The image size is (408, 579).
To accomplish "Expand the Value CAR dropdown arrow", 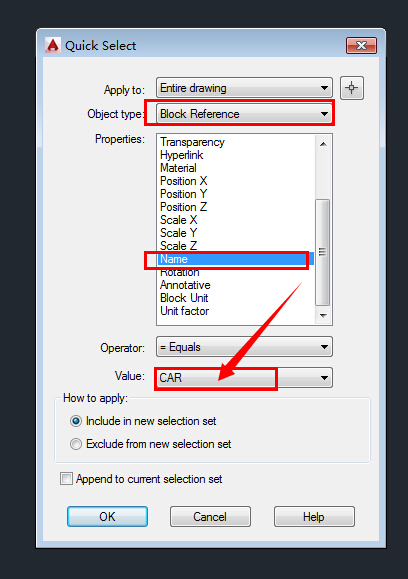I will coord(324,378).
